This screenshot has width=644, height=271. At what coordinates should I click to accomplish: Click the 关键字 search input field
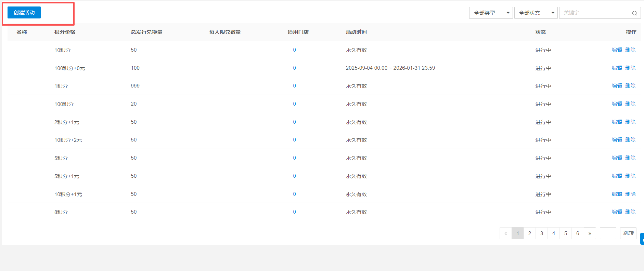coord(595,13)
